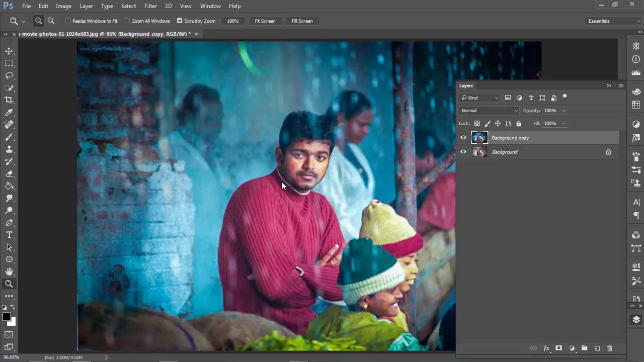Toggle lock all for layer
Screen dimensions: 644x362
[x=519, y=123]
